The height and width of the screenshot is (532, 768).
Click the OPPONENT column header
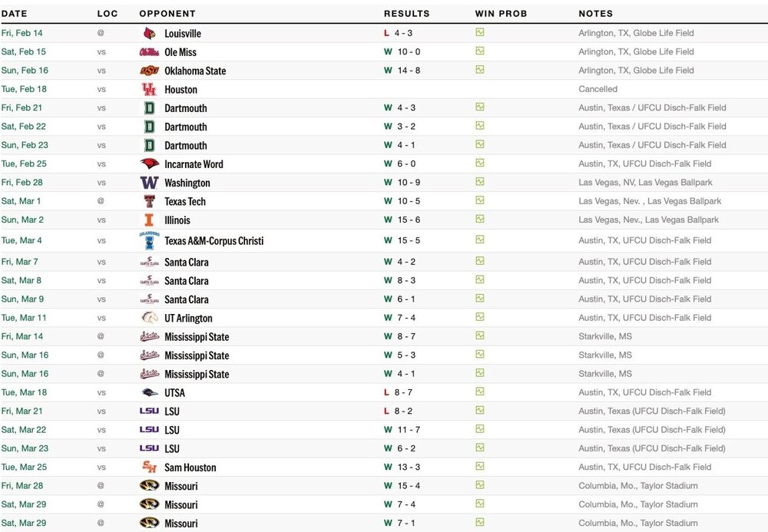click(167, 14)
